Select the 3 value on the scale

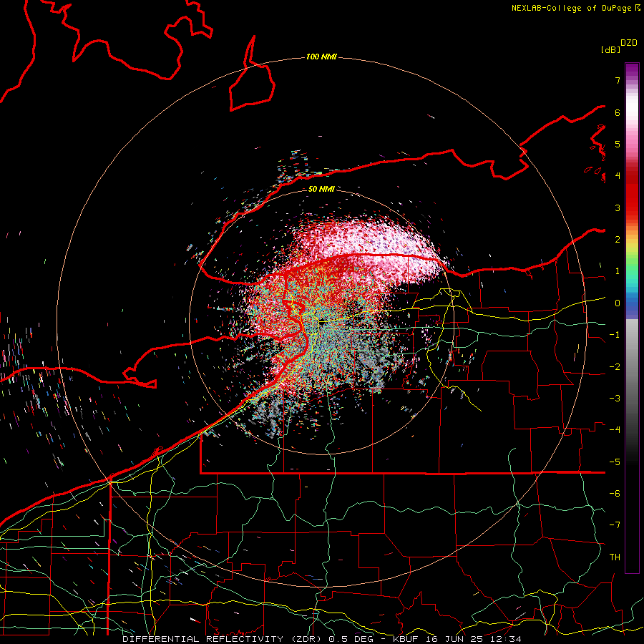point(618,208)
